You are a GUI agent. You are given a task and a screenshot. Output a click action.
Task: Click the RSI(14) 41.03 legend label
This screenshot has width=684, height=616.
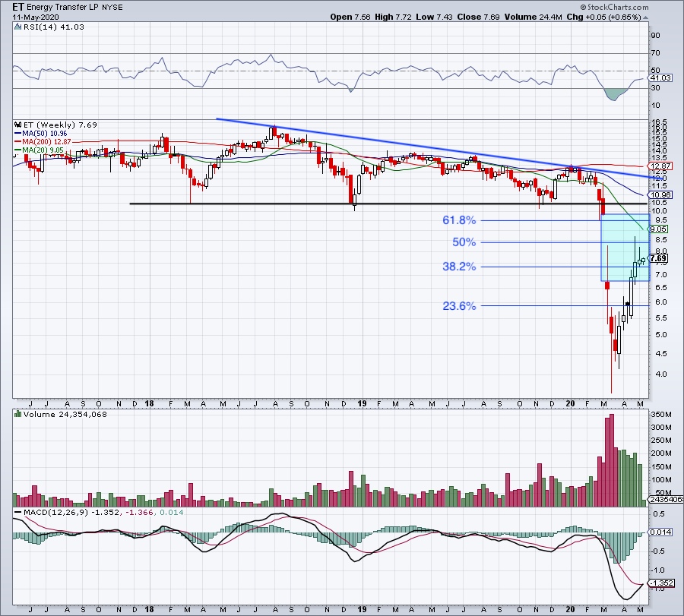54,27
